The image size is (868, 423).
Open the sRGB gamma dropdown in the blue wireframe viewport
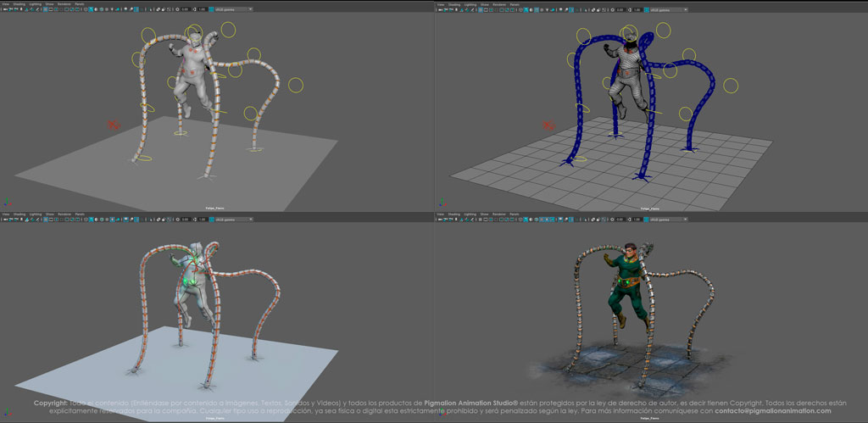(670, 9)
